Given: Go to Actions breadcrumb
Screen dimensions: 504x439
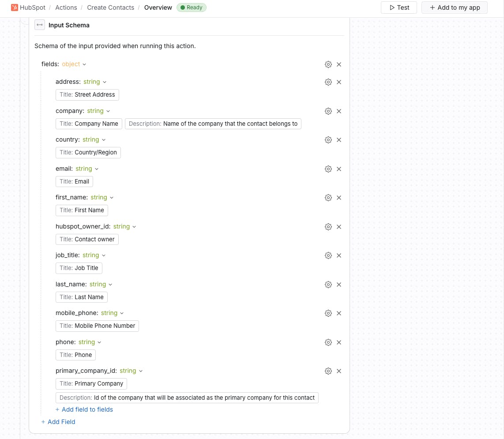Looking at the screenshot, I should point(66,8).
